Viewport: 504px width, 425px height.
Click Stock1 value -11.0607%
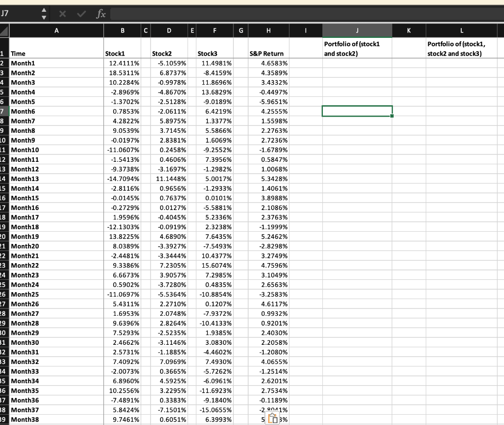click(123, 150)
